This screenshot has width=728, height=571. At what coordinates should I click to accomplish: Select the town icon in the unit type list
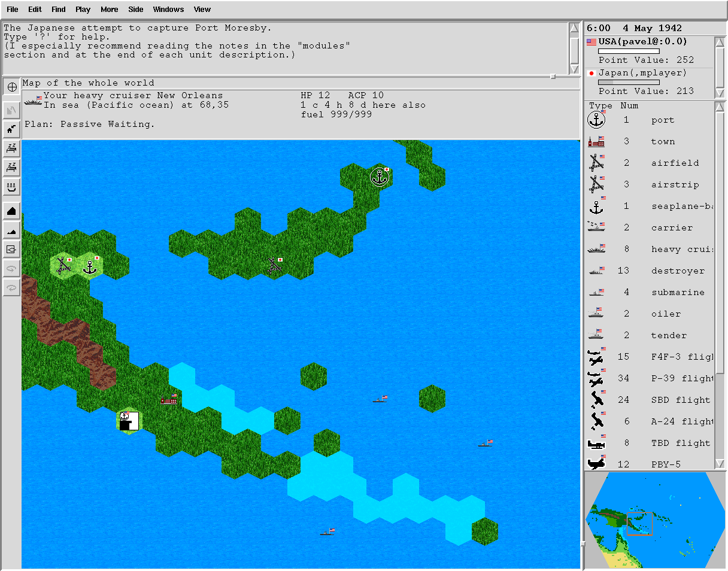tap(596, 142)
